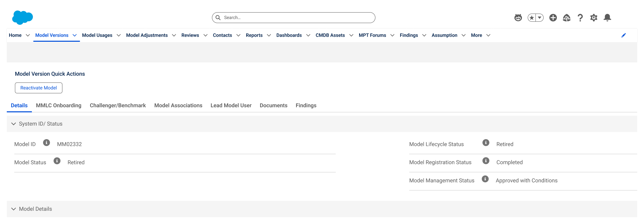Click info icon next to Model ID

[46, 143]
